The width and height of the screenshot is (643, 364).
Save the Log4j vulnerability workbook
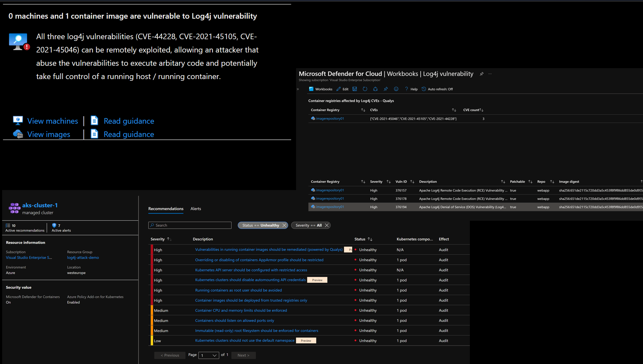tap(355, 89)
